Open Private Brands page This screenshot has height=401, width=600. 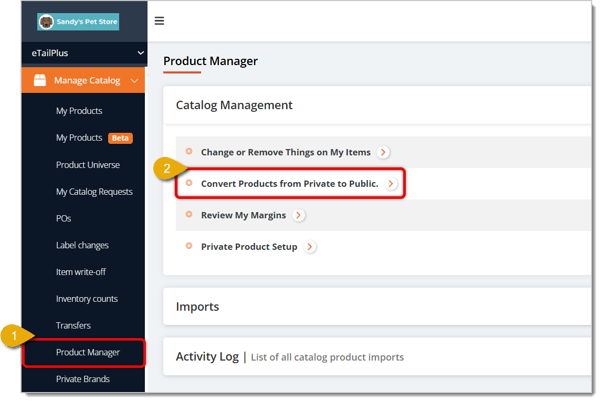[x=83, y=379]
